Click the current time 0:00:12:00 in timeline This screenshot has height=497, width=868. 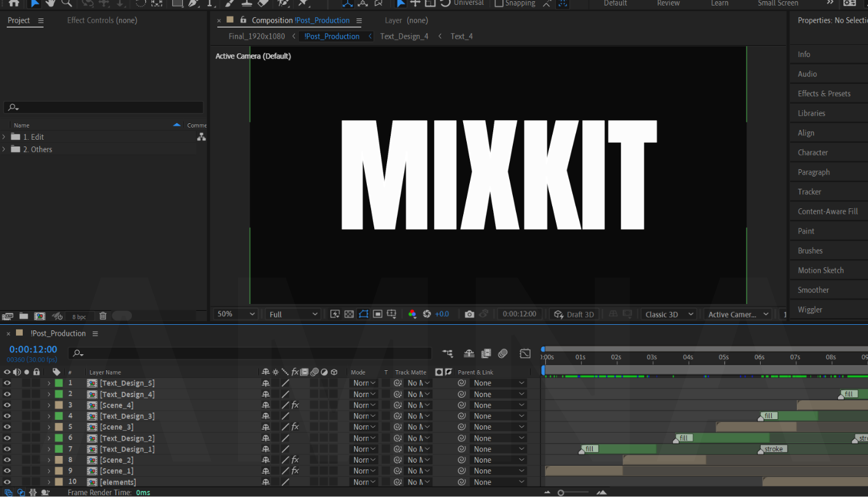click(33, 350)
